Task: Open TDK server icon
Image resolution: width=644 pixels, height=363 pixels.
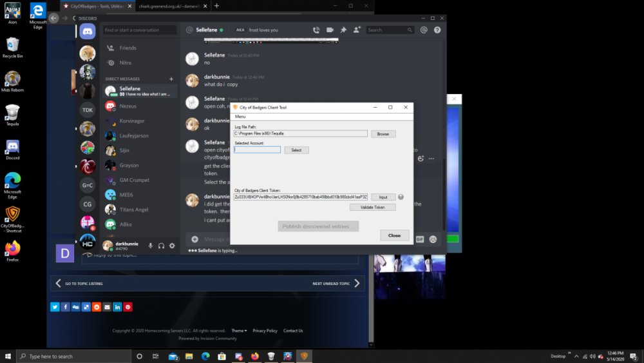Action: point(88,110)
